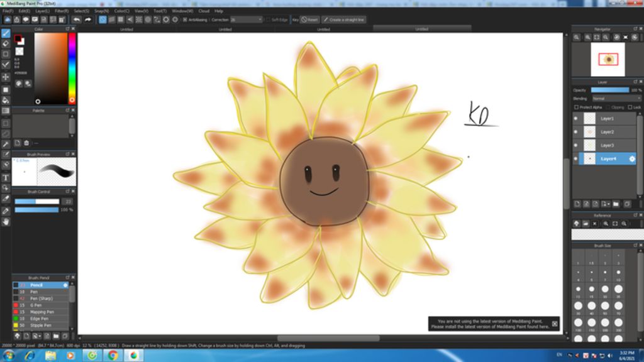Adjust the layer Opacity slider
Image resolution: width=644 pixels, height=362 pixels.
point(610,90)
